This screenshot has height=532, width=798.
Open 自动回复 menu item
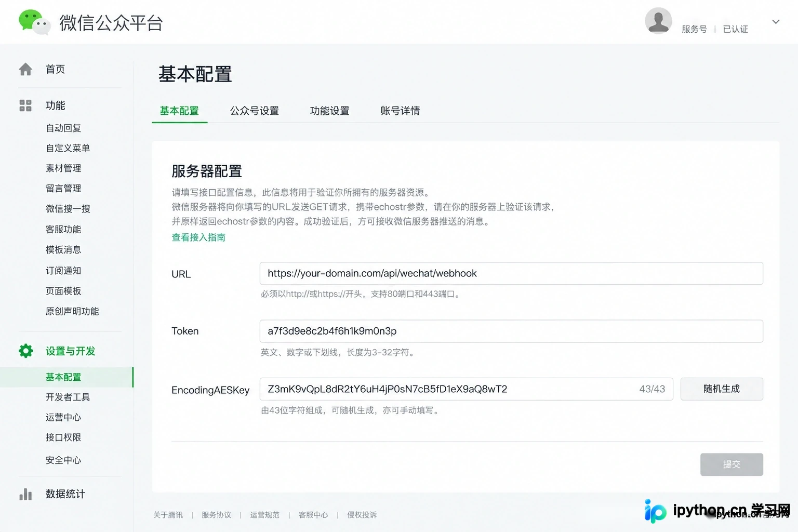pos(63,128)
